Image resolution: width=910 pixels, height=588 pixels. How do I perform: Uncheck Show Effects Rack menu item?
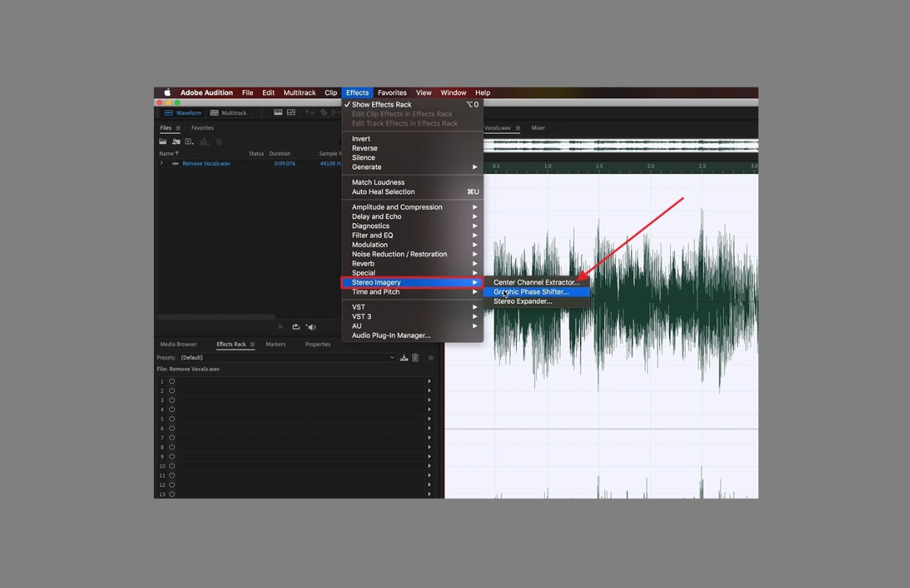(381, 104)
